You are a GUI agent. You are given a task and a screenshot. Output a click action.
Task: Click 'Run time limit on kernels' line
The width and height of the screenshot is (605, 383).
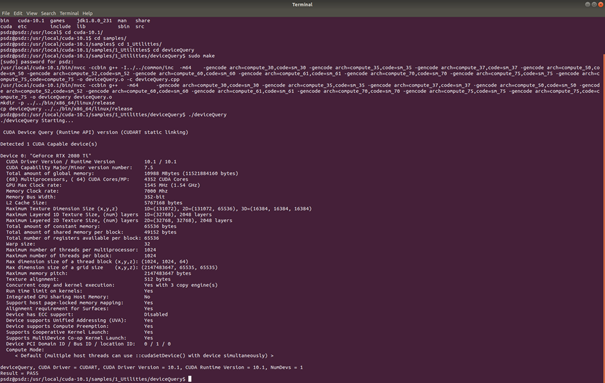point(79,291)
